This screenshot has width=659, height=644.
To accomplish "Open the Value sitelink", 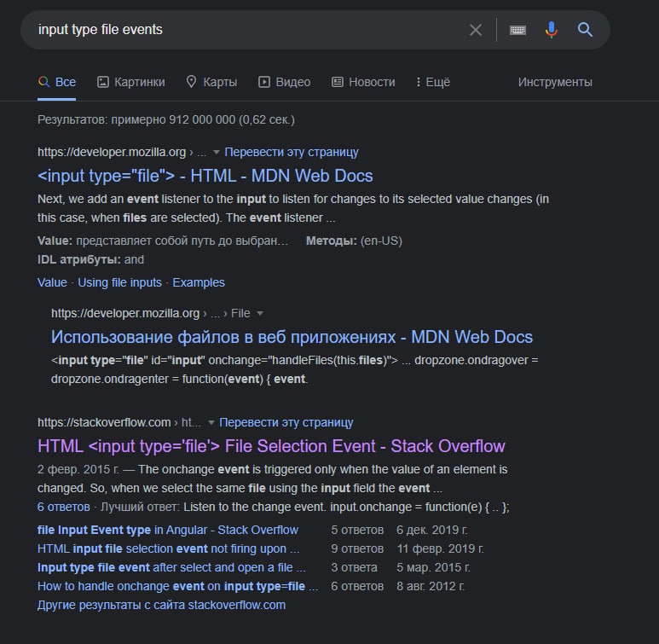I will pyautogui.click(x=52, y=282).
